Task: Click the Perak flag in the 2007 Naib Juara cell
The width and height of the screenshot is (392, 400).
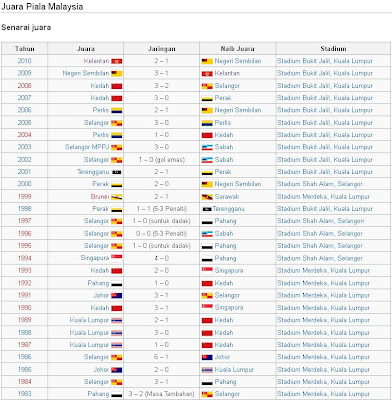Action: pos(207,98)
